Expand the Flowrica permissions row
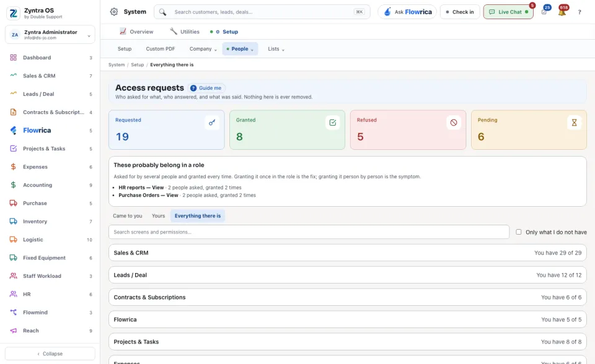The image size is (595, 364). click(347, 319)
